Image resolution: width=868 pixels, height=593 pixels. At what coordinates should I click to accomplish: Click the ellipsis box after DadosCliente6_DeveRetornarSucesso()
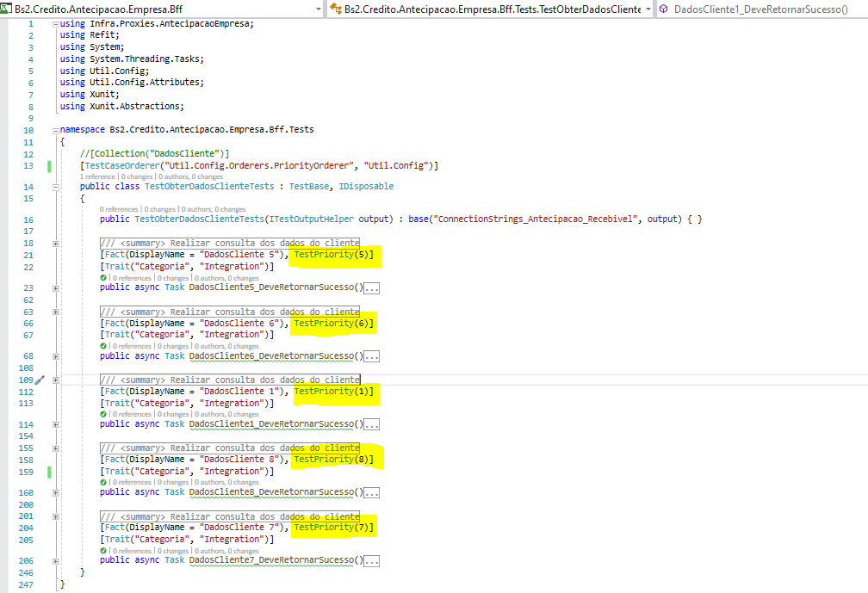(372, 356)
